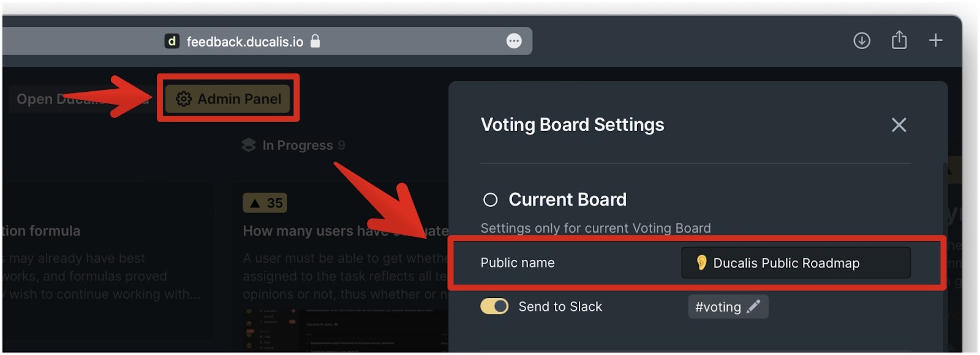This screenshot has height=355, width=980.
Task: Upvote the card showing 35 votes
Action: tap(265, 203)
